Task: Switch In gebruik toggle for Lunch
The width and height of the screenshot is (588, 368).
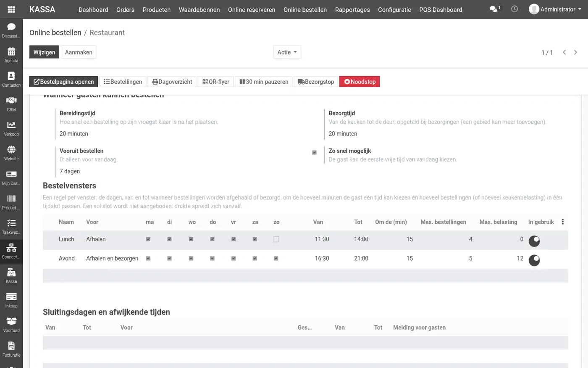Action: (x=534, y=241)
